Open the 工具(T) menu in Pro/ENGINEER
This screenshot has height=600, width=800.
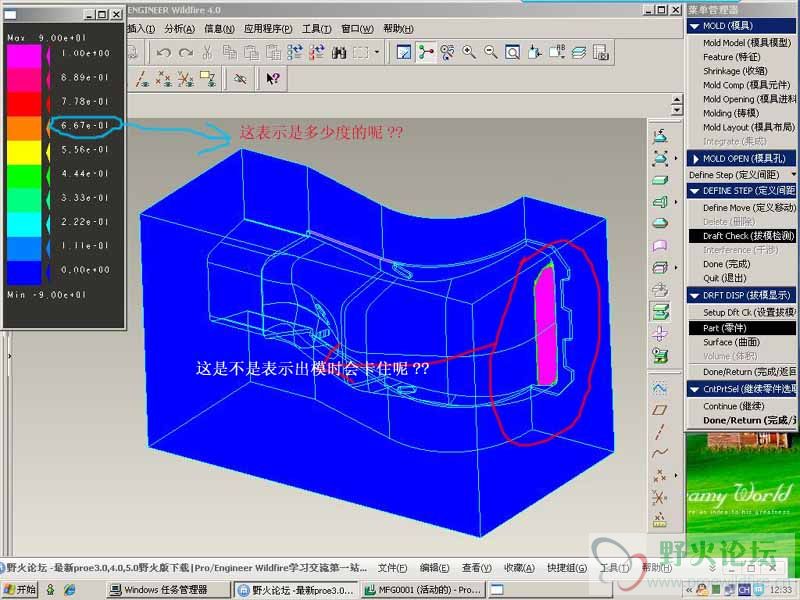pos(316,29)
